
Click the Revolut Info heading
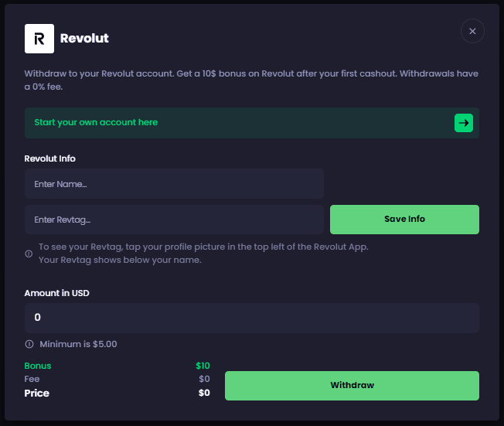coord(50,158)
